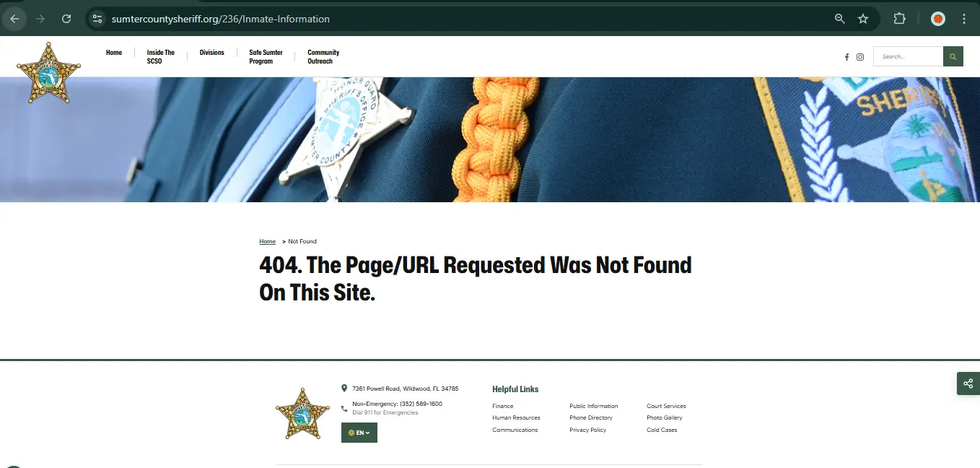This screenshot has height=468, width=980.
Task: Open the Cold Cases footer link
Action: coord(662,430)
